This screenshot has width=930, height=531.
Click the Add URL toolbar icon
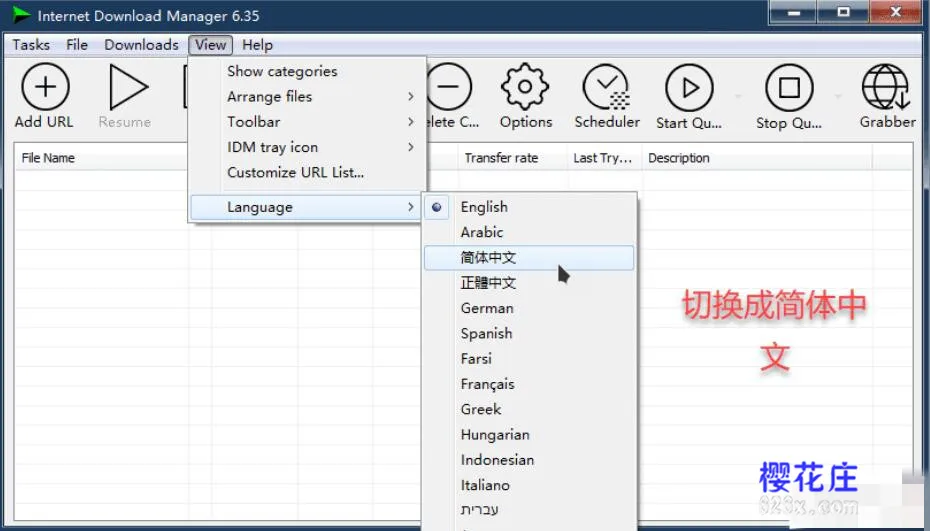tap(45, 87)
